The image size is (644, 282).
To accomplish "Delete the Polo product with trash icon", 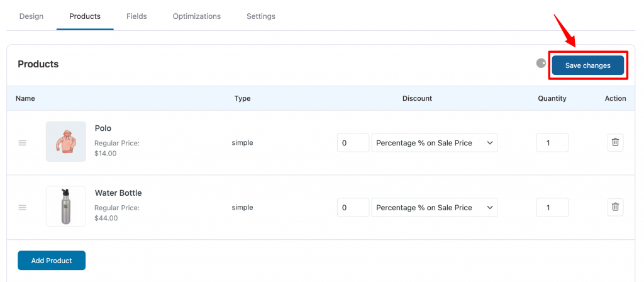I will [615, 143].
